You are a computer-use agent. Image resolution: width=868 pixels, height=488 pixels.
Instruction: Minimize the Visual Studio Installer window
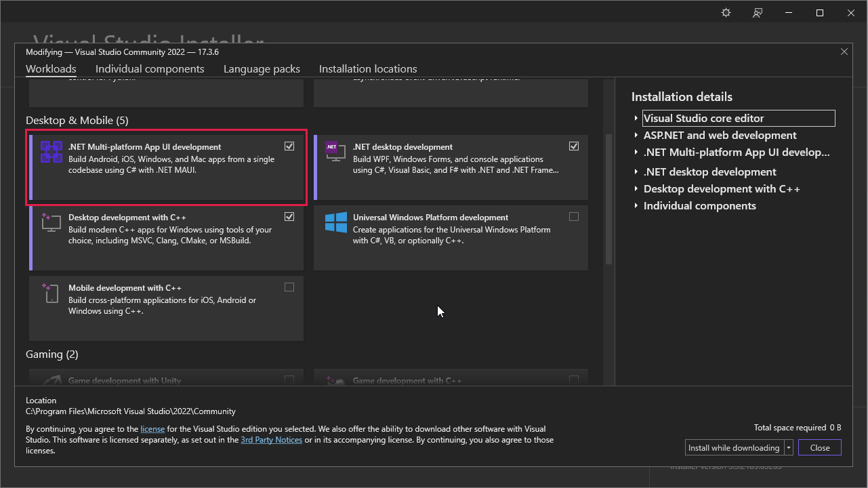point(789,13)
